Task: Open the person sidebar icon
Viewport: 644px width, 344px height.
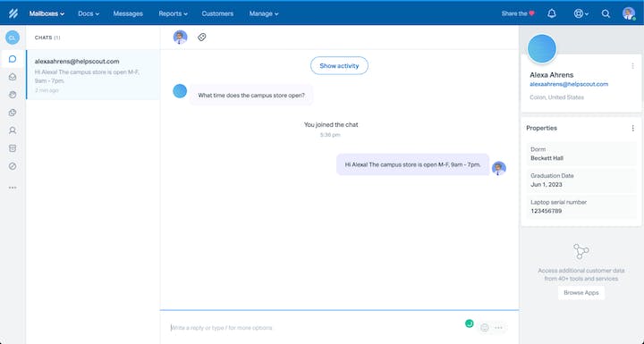Action: pyautogui.click(x=13, y=130)
